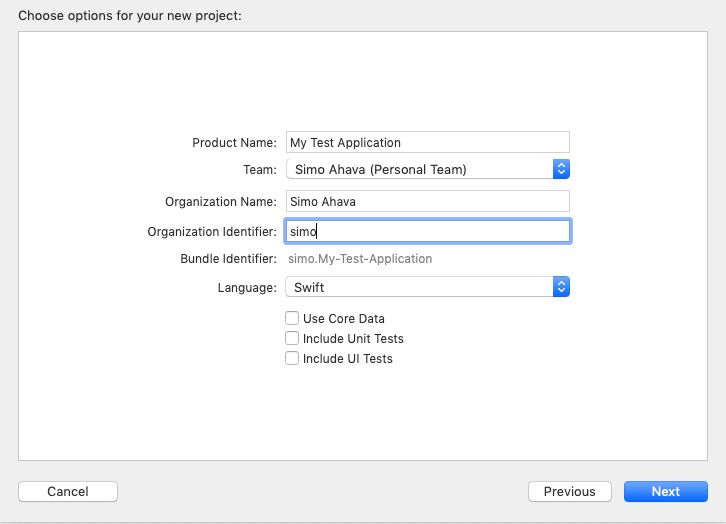Click the "Choose options for your new project" heading
This screenshot has height=524, width=726.
pos(130,16)
